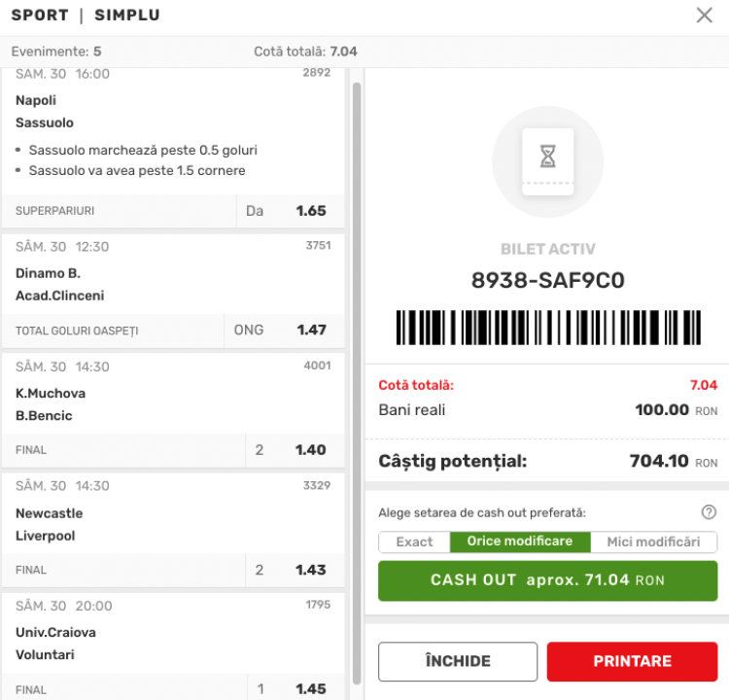
Task: Close the bet slip with X icon
Action: pos(705,16)
